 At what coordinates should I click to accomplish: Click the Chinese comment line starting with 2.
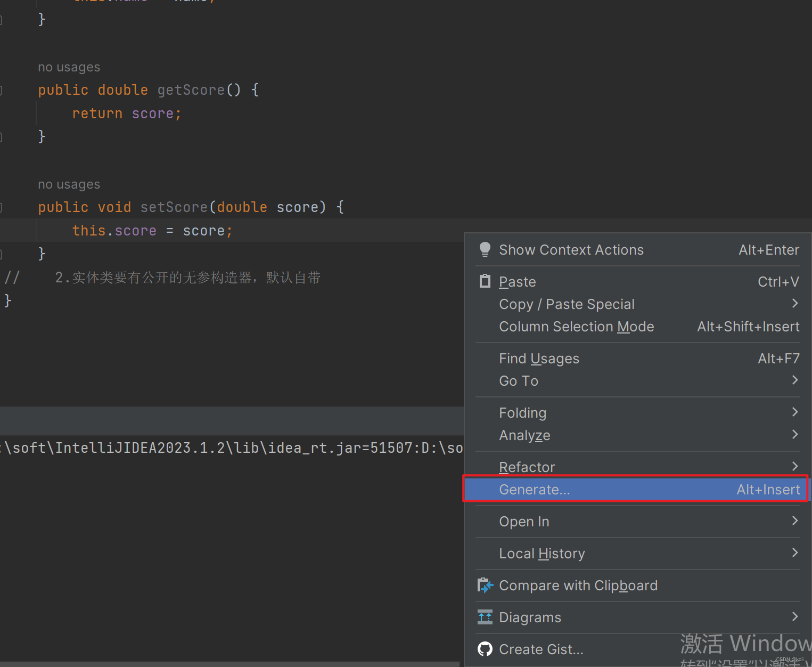pyautogui.click(x=188, y=278)
